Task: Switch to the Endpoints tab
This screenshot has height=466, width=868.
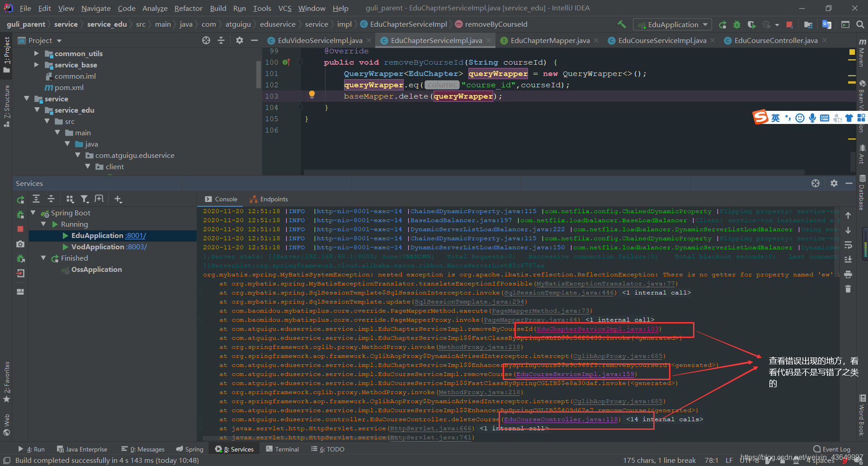Action: pyautogui.click(x=269, y=199)
